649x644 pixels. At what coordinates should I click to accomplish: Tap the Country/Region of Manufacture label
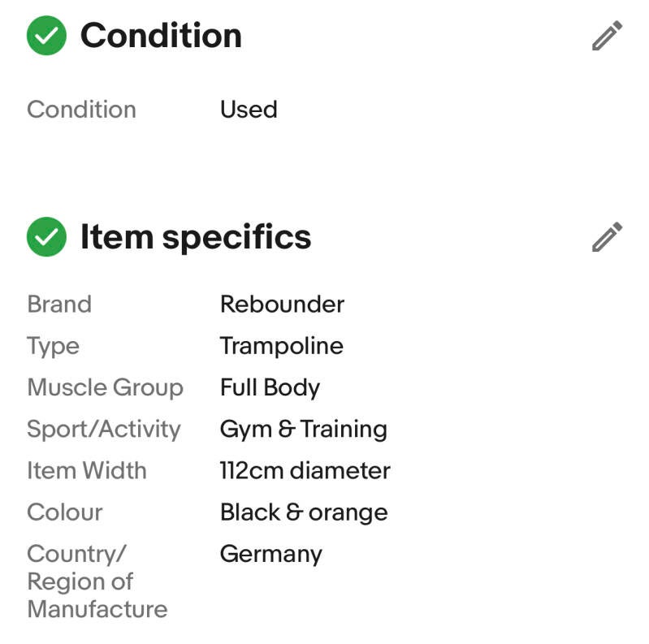point(97,581)
